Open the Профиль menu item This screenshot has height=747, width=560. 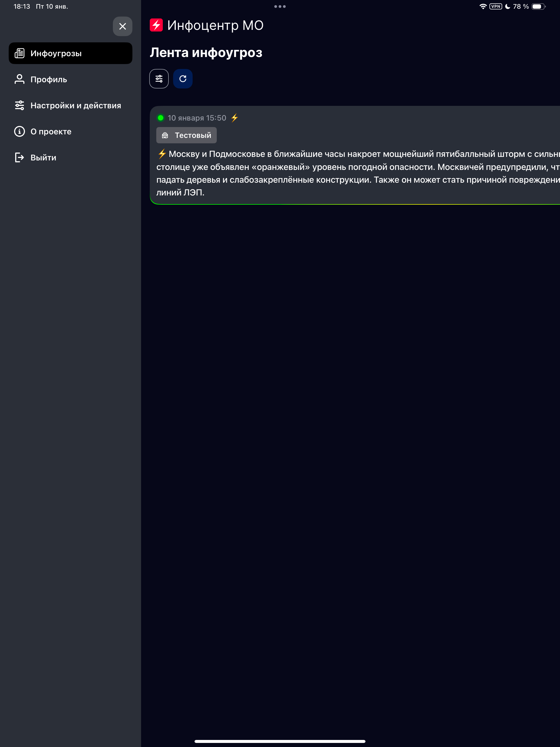[71, 79]
